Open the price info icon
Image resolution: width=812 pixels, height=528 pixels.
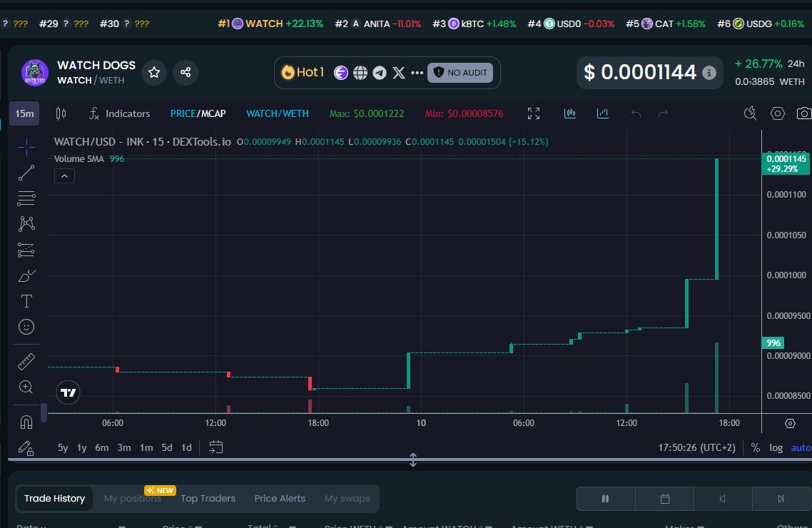coord(709,73)
